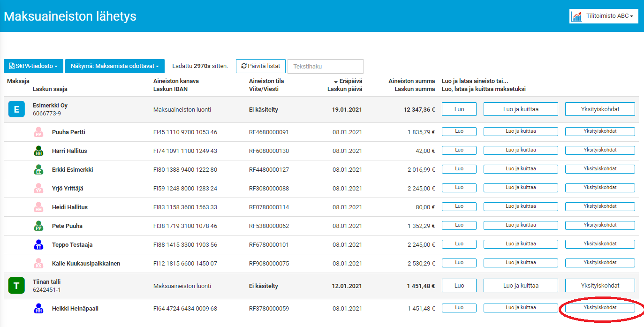Click the Tilitoimisto ABC chart logo icon

click(576, 16)
